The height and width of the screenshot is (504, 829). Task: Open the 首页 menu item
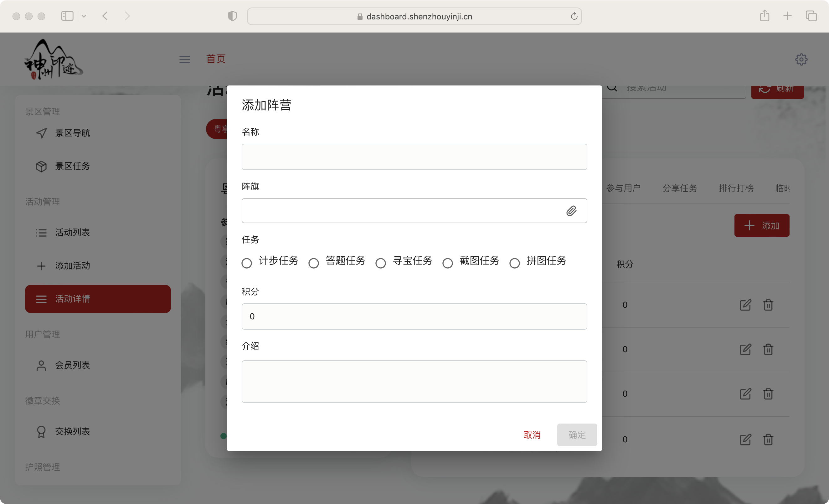pyautogui.click(x=216, y=59)
